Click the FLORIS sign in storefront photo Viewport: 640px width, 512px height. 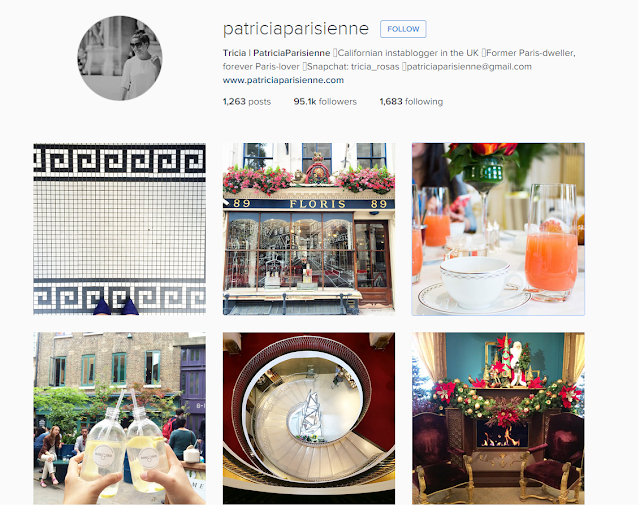click(318, 204)
